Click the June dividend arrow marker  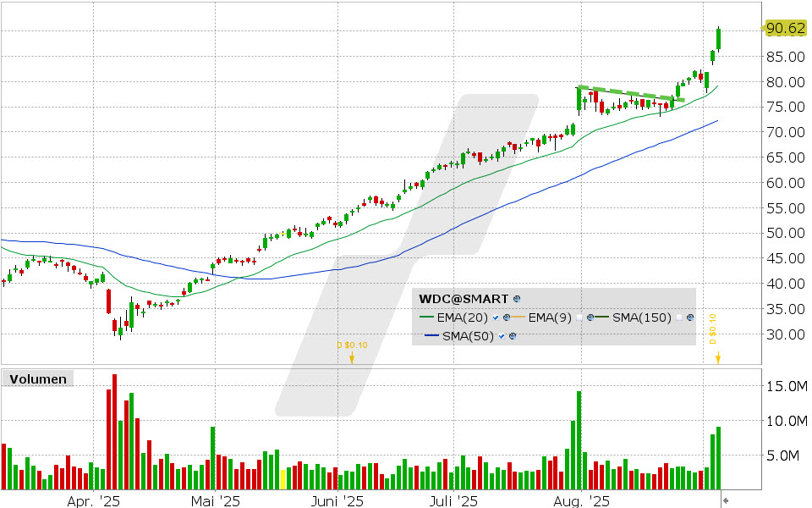point(352,357)
